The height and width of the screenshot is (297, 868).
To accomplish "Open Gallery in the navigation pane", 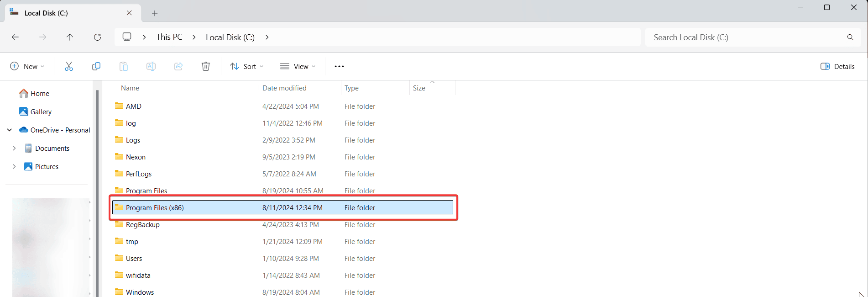I will [x=41, y=112].
